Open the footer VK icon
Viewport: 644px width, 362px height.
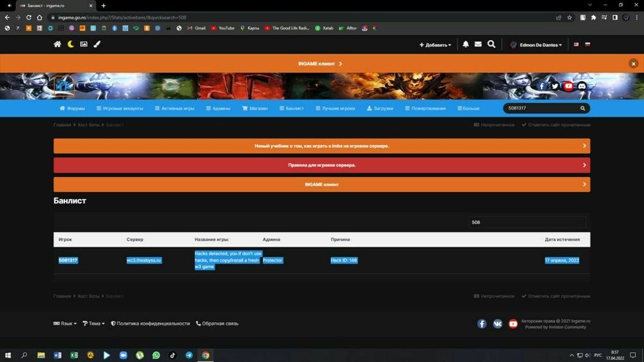[498, 324]
